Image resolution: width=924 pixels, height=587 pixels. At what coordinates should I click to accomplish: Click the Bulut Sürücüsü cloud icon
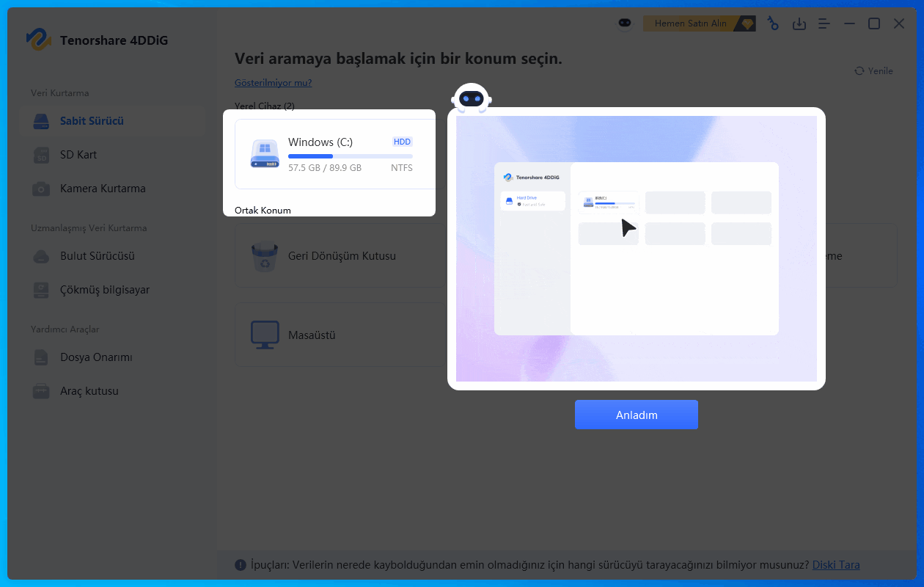[x=41, y=256]
